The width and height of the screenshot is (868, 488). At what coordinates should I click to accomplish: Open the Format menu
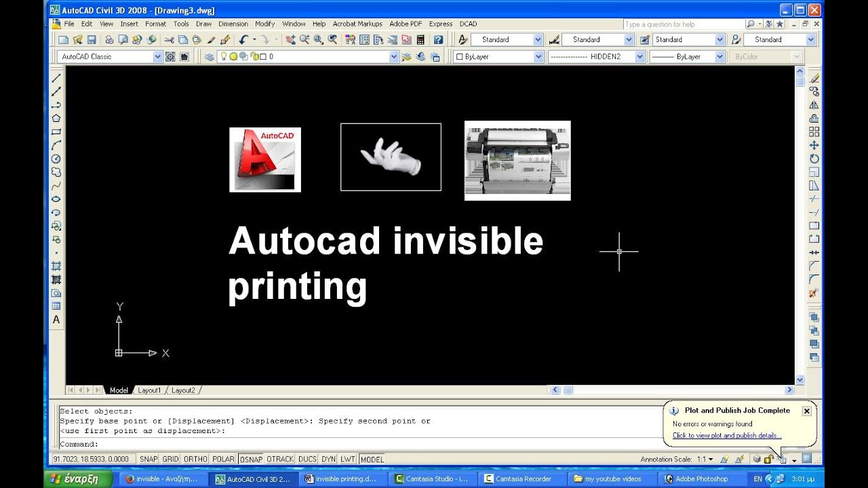point(155,24)
